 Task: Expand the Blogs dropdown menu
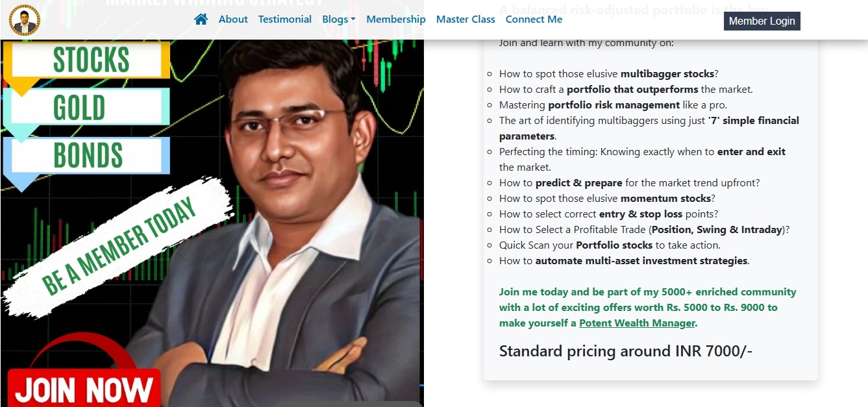tap(339, 19)
